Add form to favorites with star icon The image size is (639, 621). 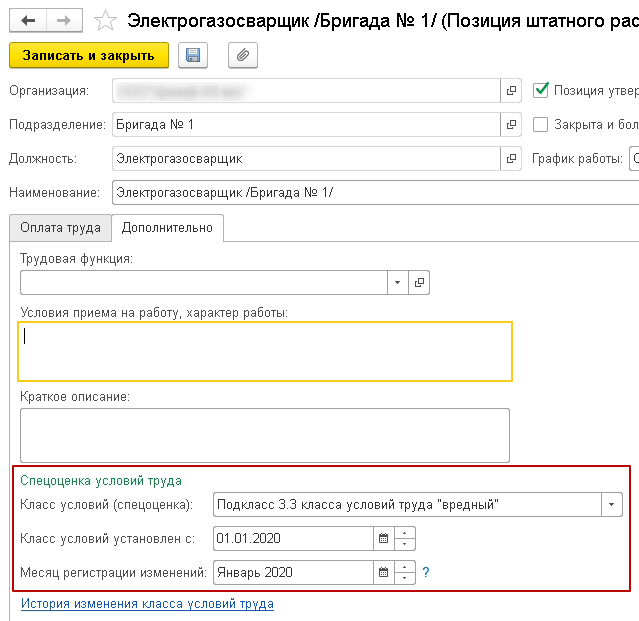[105, 21]
